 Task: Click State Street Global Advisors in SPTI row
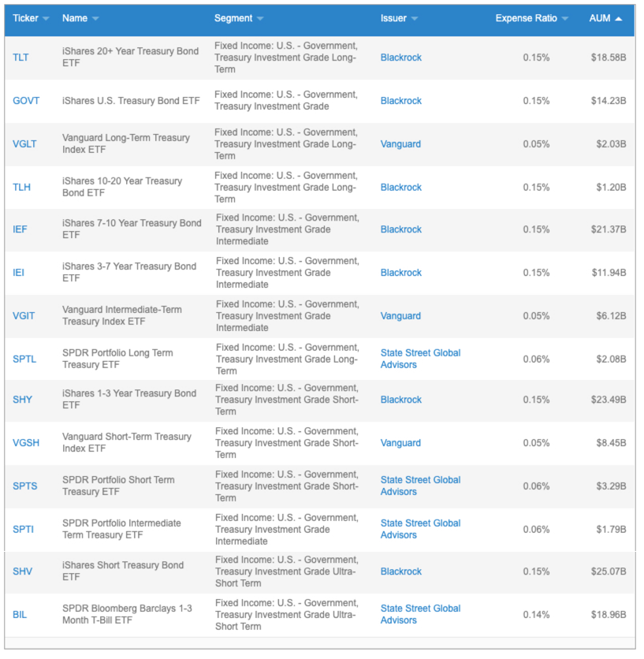(x=420, y=529)
